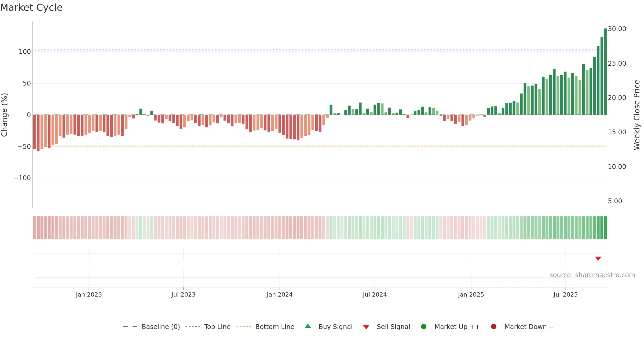The height and width of the screenshot is (362, 644).
Task: Click the 50 tick on Change axis
Action: (27, 83)
